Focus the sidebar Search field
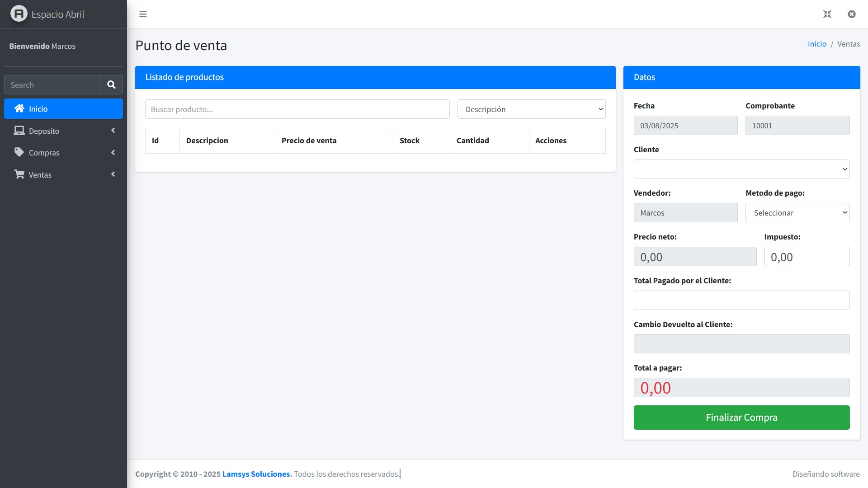The width and height of the screenshot is (868, 488). [x=52, y=85]
